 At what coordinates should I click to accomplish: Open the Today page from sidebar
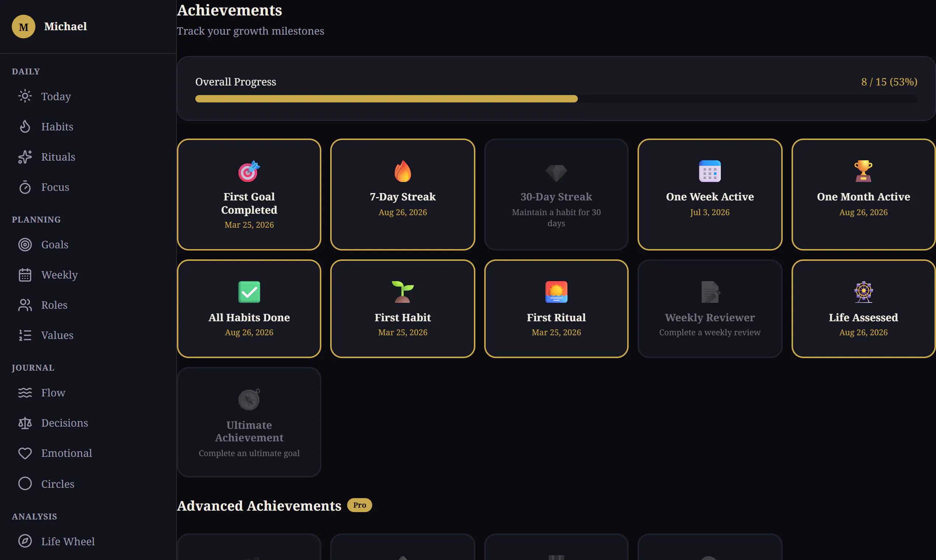88,96
